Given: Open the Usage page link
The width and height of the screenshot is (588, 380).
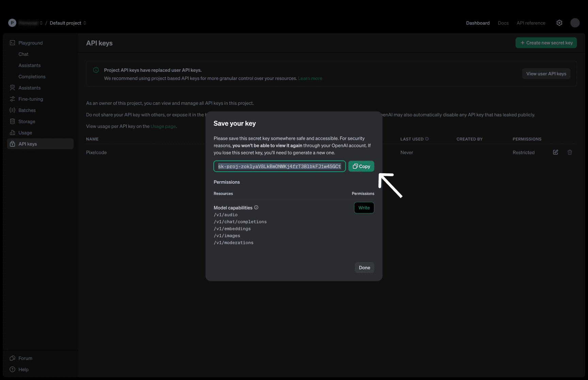Looking at the screenshot, I should point(163,126).
